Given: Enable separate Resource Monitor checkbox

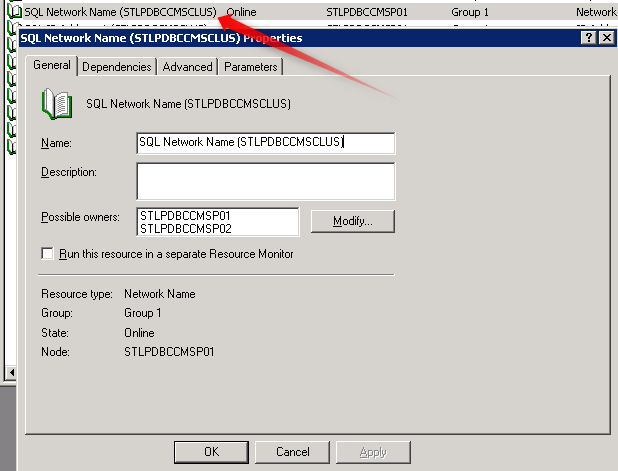Looking at the screenshot, I should click(47, 253).
